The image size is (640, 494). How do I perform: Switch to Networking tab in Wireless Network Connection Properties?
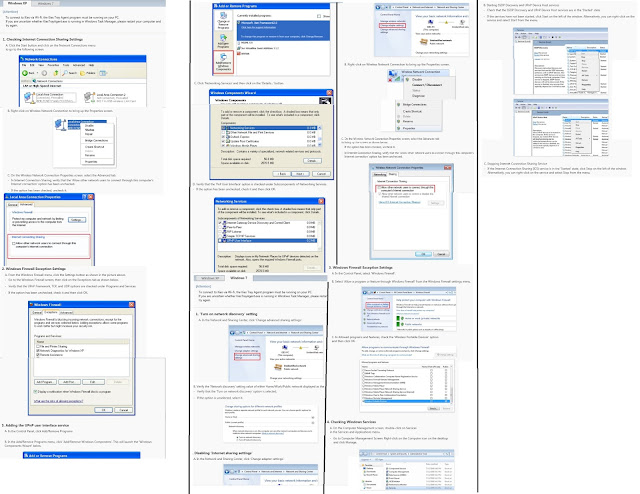point(380,174)
